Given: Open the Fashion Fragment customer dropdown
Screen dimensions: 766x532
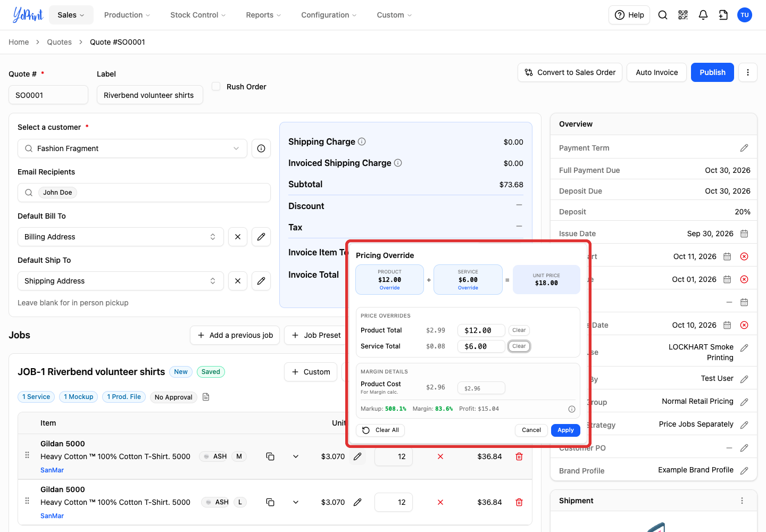Looking at the screenshot, I should point(132,148).
